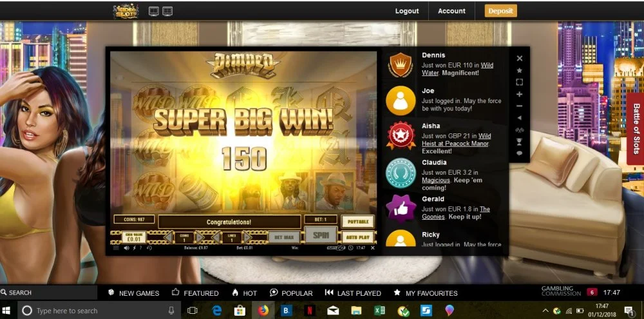Open the Featured category
Screen dimensions: 644x319
(x=195, y=293)
